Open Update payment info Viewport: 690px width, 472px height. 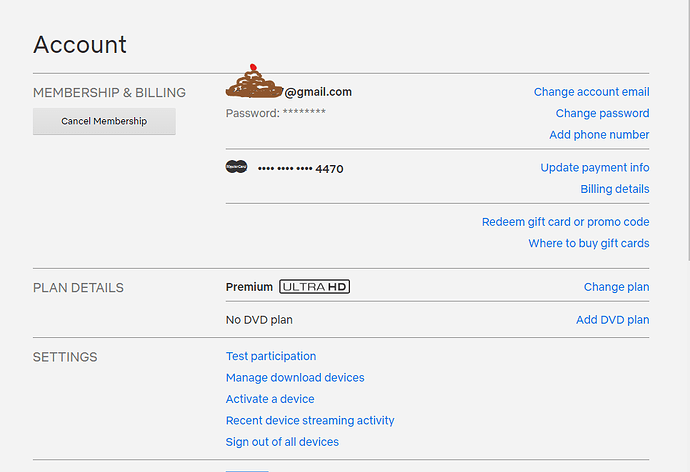(x=594, y=168)
